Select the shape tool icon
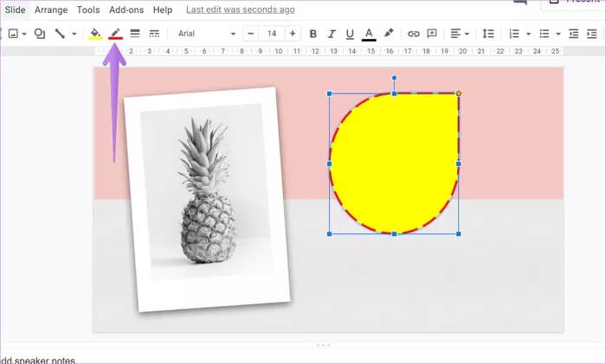The height and width of the screenshot is (364, 606). pos(39,34)
